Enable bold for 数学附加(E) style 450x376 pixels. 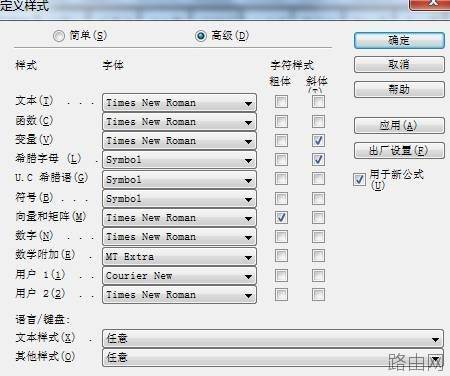[281, 256]
